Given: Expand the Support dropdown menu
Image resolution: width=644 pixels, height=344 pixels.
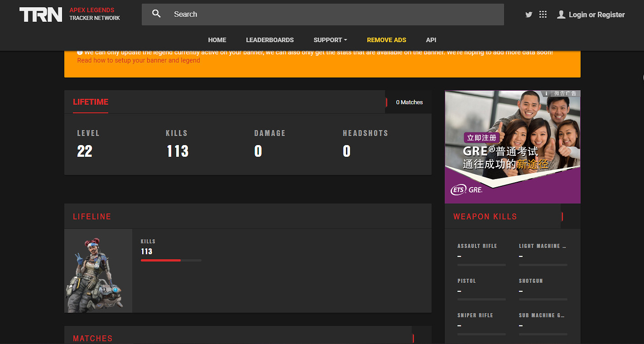Looking at the screenshot, I should 330,40.
